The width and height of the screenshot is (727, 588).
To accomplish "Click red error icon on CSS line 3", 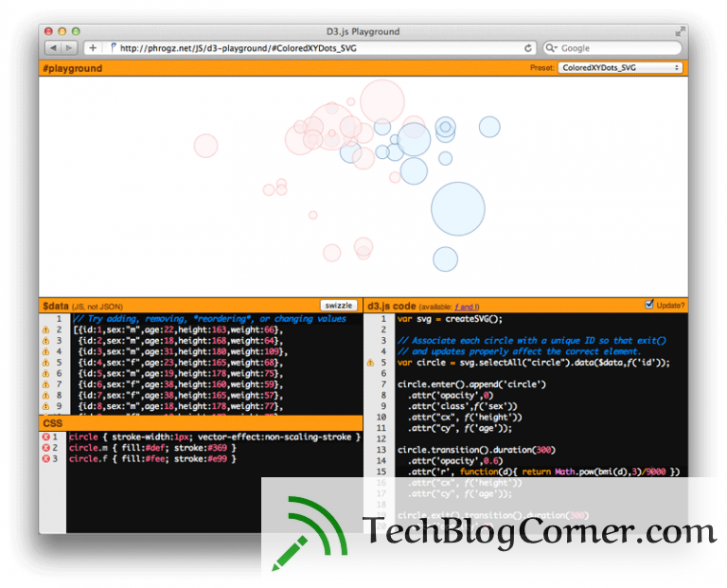I will click(45, 458).
